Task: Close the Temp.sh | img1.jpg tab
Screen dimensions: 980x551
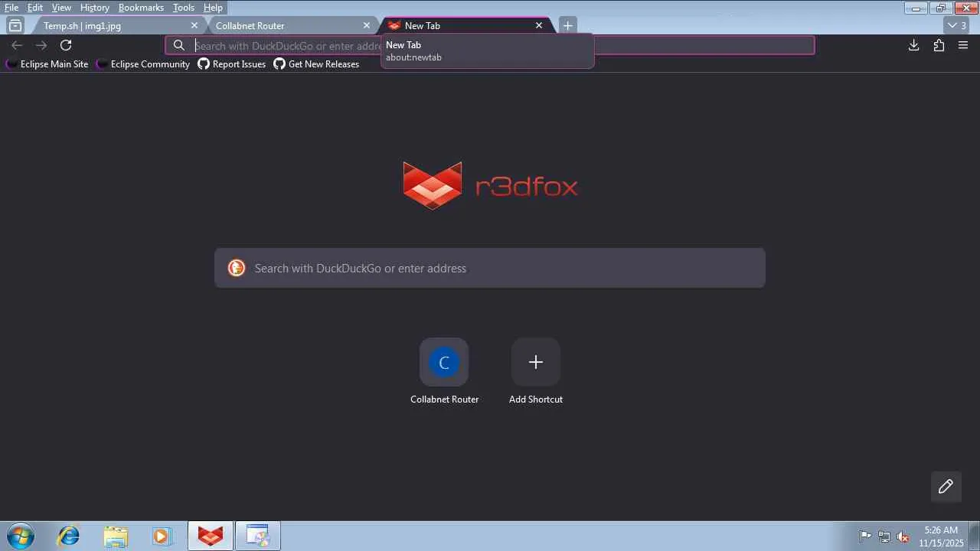Action: click(x=194, y=25)
